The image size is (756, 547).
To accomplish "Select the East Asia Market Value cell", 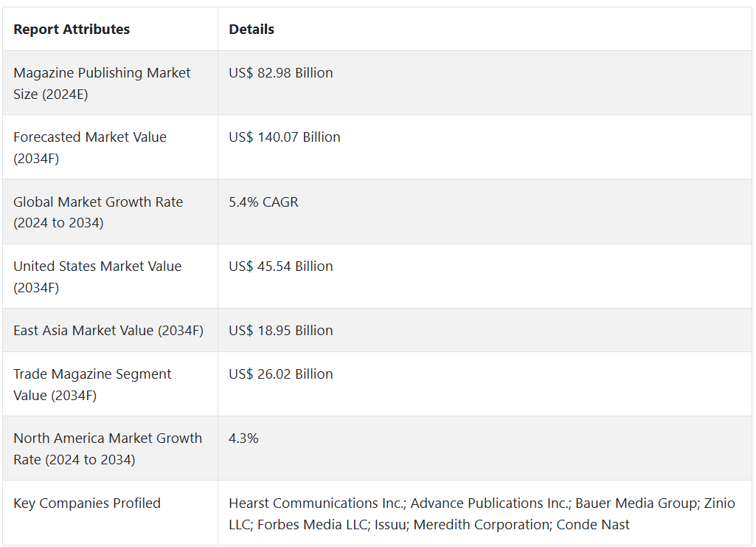I will [x=108, y=331].
